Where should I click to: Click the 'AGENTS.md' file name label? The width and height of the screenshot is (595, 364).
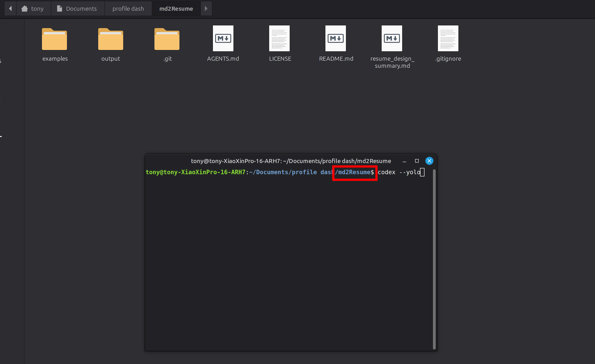click(223, 59)
